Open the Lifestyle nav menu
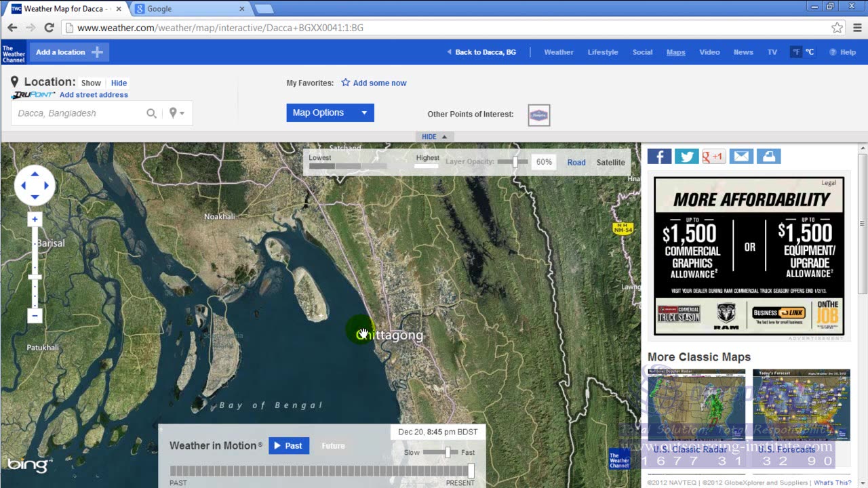The image size is (868, 488). pyautogui.click(x=603, y=52)
